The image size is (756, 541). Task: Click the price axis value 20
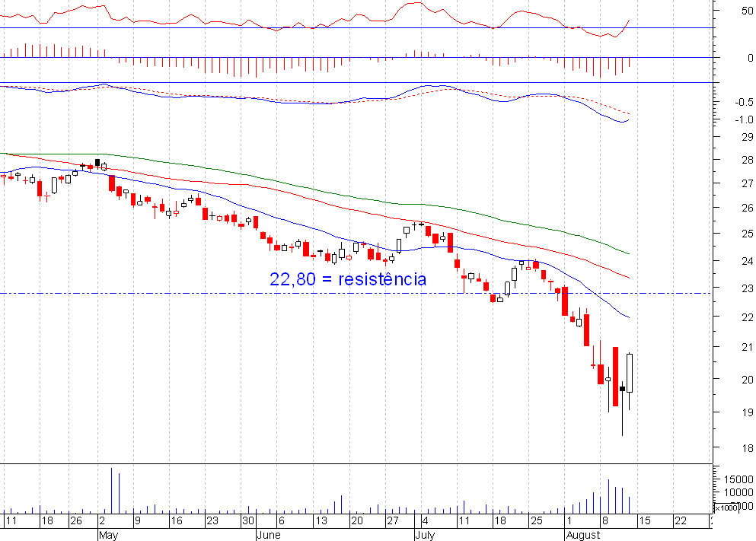point(748,380)
